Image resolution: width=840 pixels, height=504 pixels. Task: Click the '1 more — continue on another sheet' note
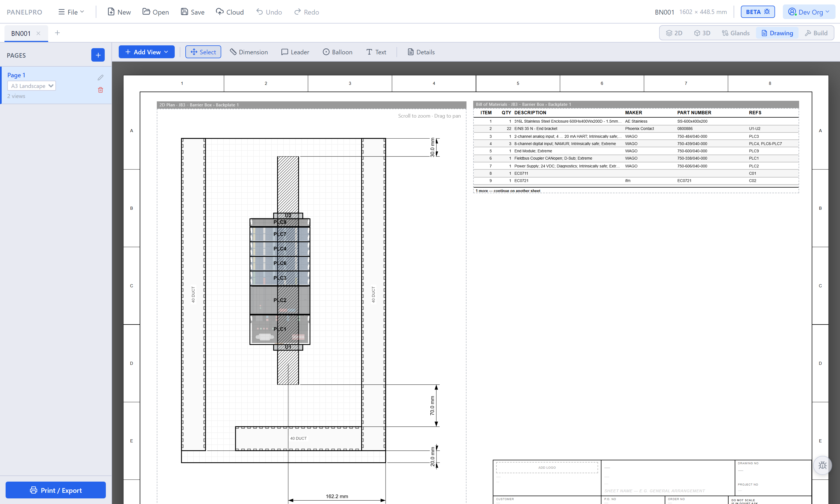(x=508, y=191)
